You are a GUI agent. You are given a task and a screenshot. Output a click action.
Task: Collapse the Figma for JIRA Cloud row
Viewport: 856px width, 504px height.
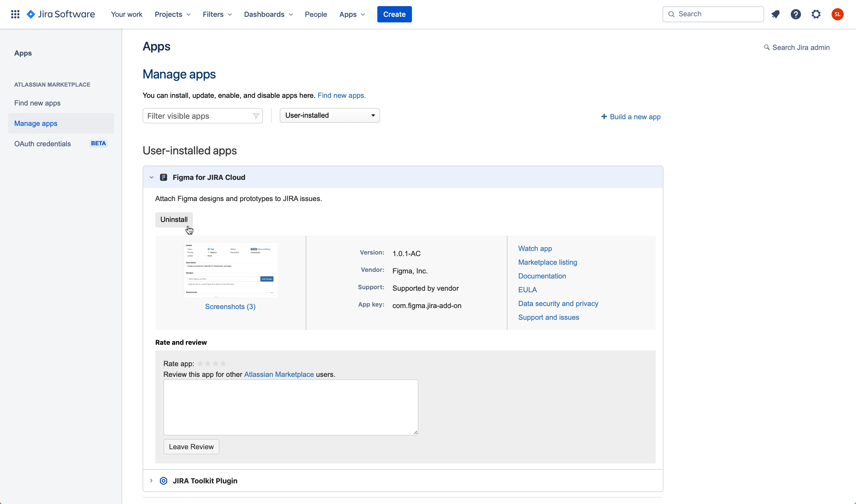coord(152,177)
